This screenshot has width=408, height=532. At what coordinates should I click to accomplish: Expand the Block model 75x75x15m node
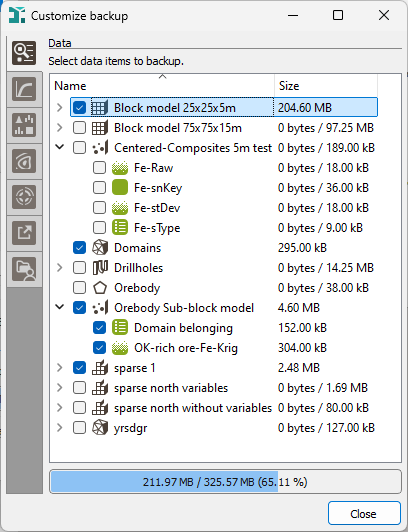point(60,128)
